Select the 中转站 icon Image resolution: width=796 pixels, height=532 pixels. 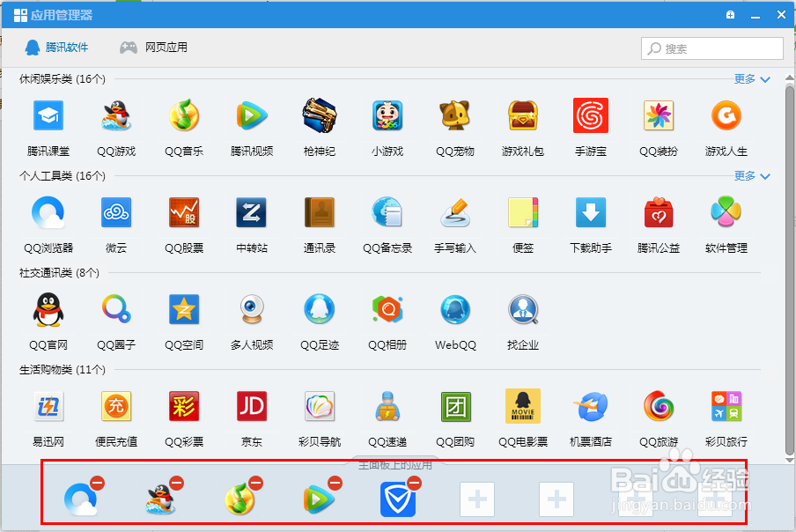point(252,212)
